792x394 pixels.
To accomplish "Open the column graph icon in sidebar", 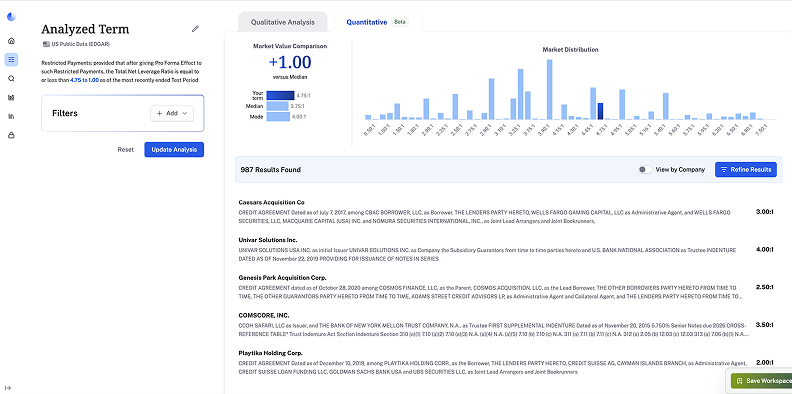I will coord(11,116).
